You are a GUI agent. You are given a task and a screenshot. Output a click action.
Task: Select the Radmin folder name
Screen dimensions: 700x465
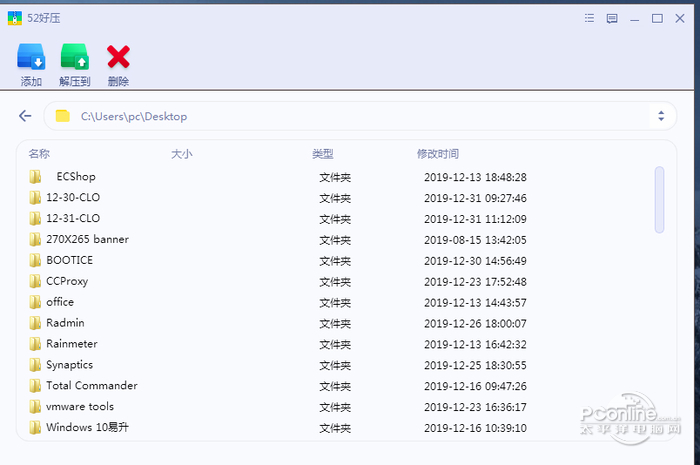[65, 323]
